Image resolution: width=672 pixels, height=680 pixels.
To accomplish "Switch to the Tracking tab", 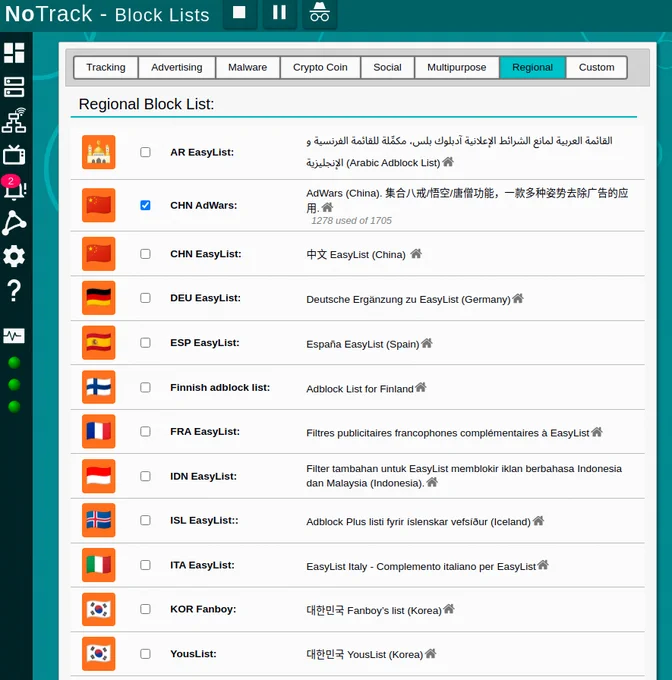I will 106,67.
